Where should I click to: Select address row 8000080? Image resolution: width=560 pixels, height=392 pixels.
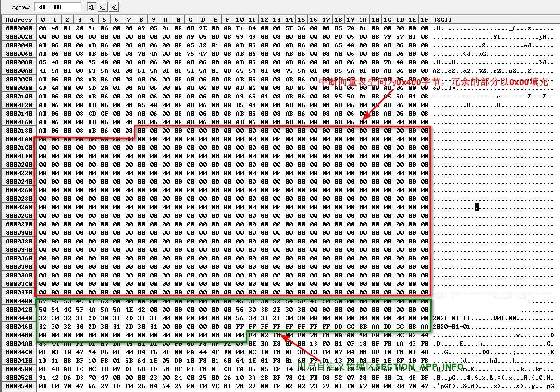(19, 62)
